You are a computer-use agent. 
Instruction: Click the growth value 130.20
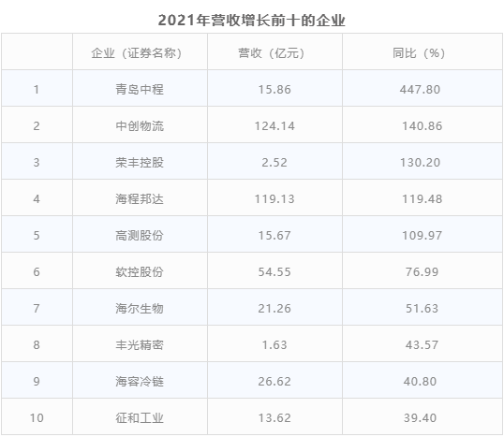click(420, 163)
